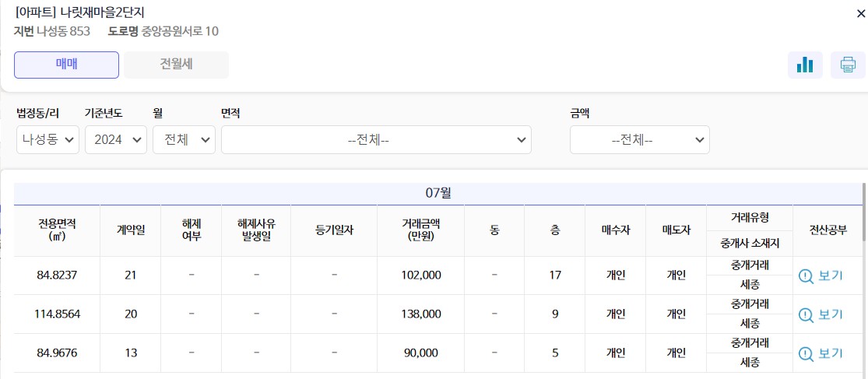Click the 전산공부 column header
Image resolution: width=868 pixels, height=379 pixels.
point(828,230)
